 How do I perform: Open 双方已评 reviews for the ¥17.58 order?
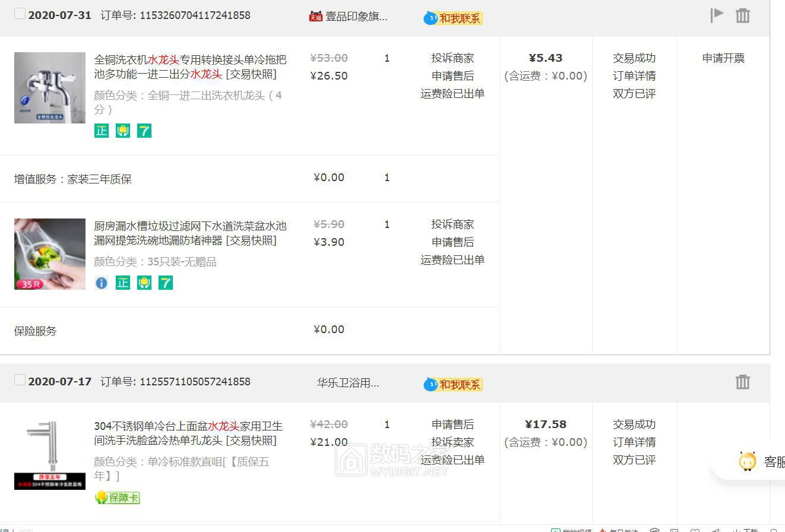[634, 460]
